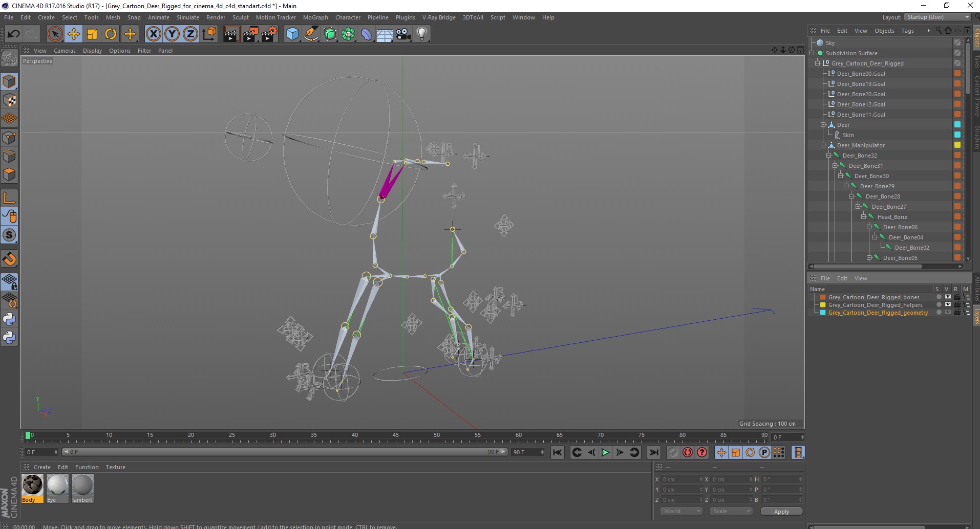Go to end of animation

[x=654, y=452]
